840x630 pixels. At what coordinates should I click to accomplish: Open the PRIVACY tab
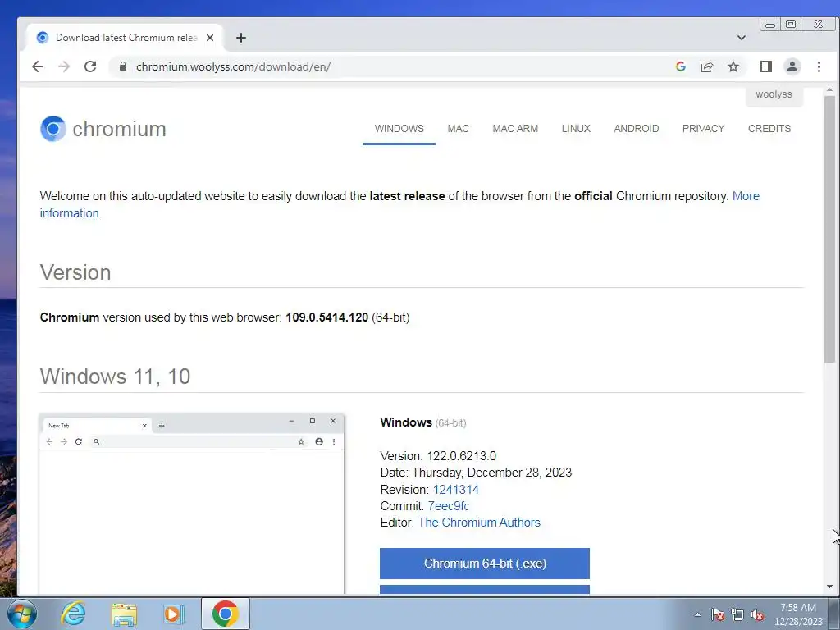(703, 129)
